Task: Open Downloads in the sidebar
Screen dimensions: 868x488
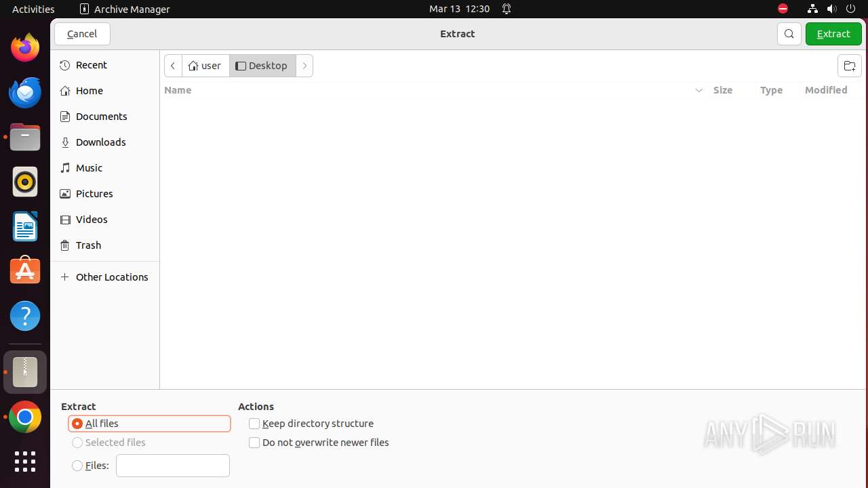Action: pos(105,142)
